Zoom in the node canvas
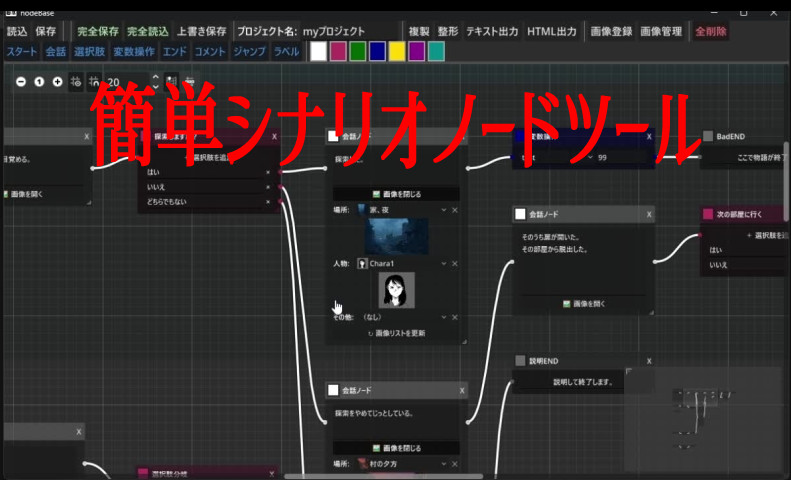 tap(58, 82)
